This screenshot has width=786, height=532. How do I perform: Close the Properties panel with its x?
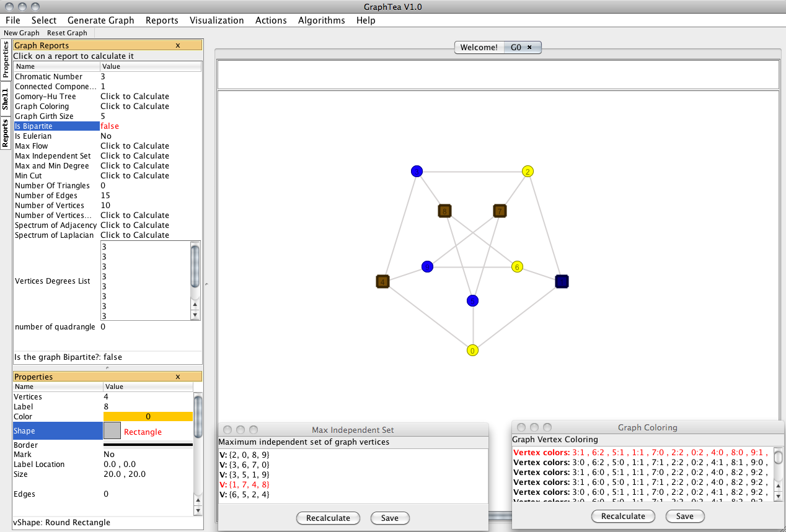coord(178,377)
